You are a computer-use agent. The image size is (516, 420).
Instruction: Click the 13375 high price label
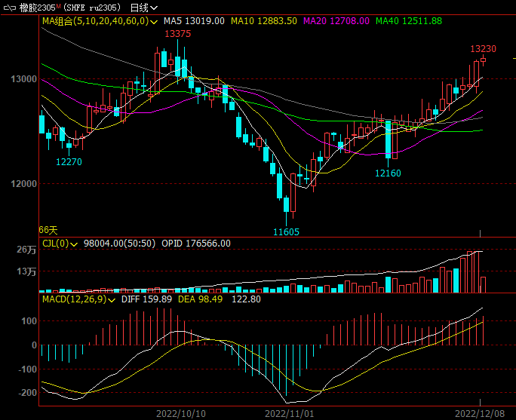point(178,34)
